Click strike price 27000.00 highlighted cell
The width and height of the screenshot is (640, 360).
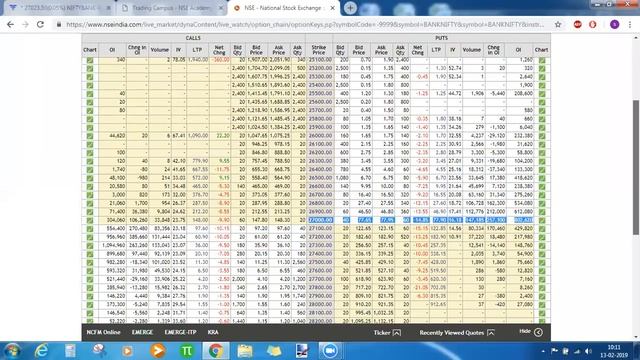[x=320, y=220]
